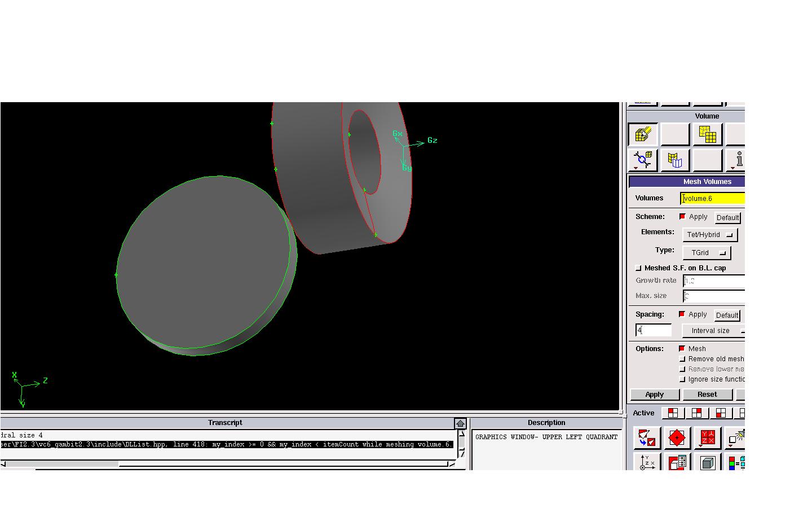Click the Volumes input field

713,198
